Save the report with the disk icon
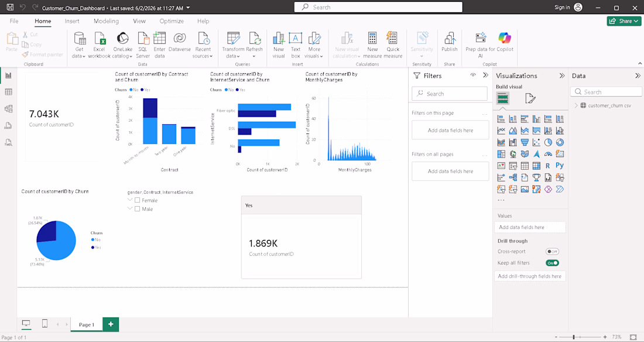Viewport: 644px width, 342px height. 11,8
